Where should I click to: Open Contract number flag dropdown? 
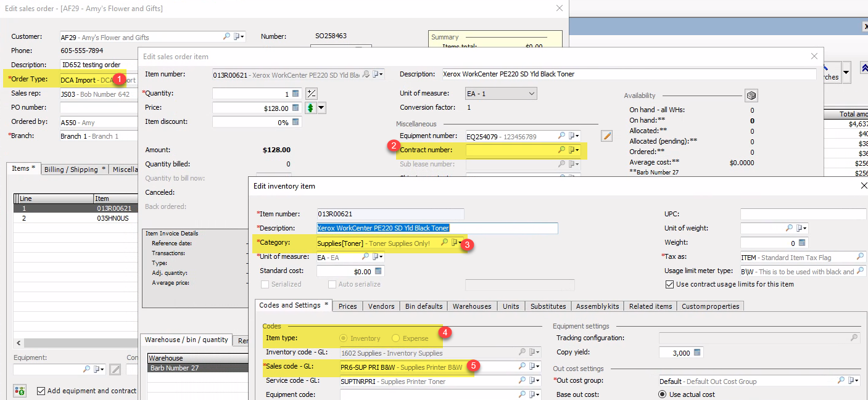point(574,150)
